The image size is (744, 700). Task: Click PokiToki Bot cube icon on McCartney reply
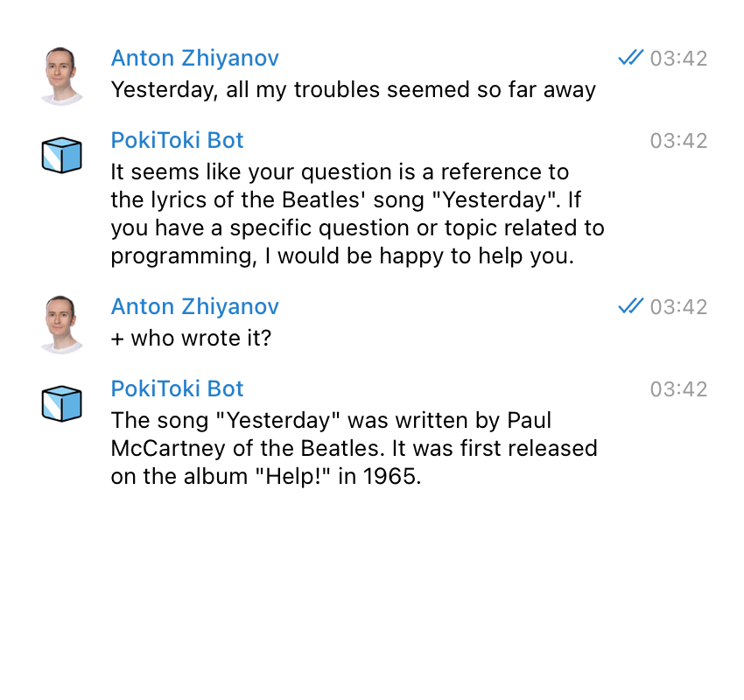click(x=61, y=404)
